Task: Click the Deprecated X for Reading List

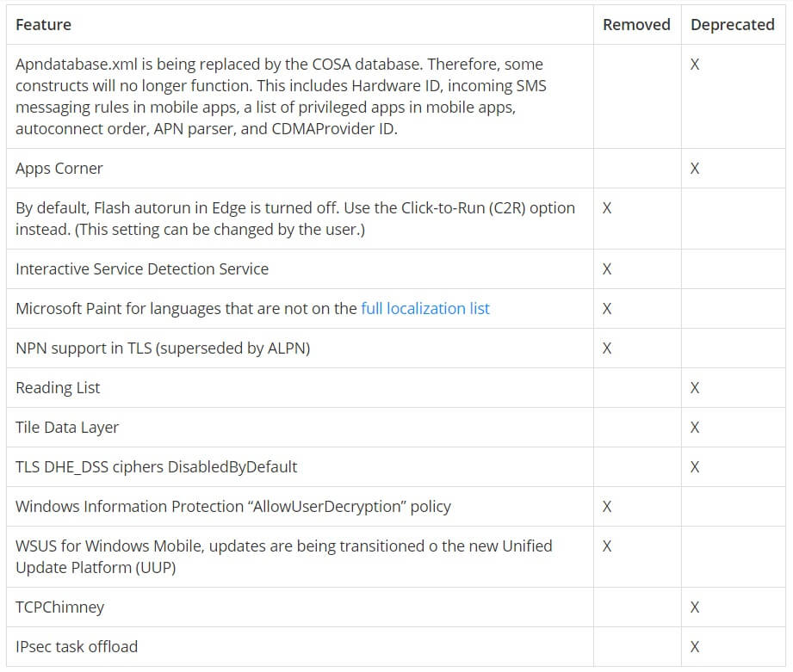Action: [x=695, y=387]
